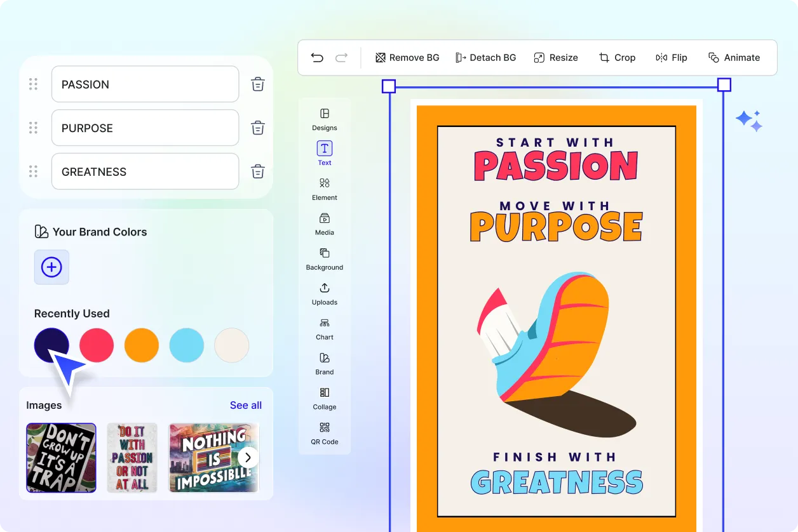The width and height of the screenshot is (798, 532).
Task: Show next images with arrow chevron
Action: point(248,457)
